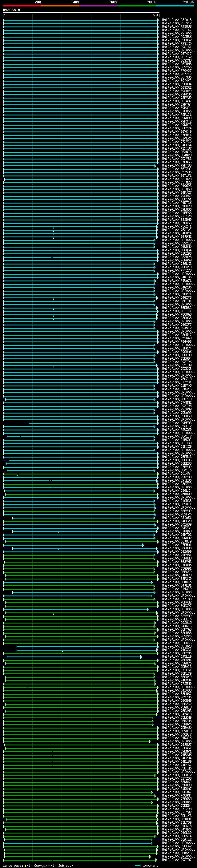Click the label UniRef100_Q9BMP1
The image size is (197, 868).
click(177, 751)
